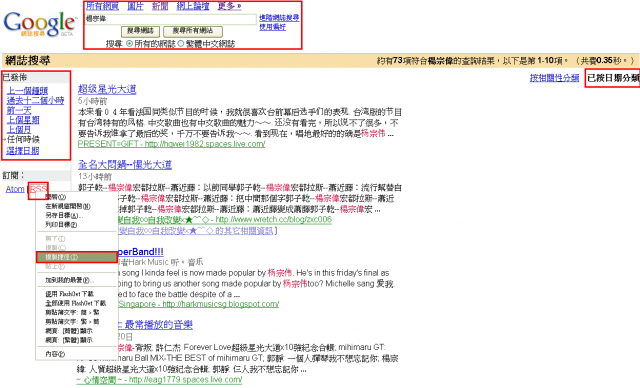Open the PRESENT=GIFT spaces.live.com link
Screen dimensions: 640x388
point(171,144)
